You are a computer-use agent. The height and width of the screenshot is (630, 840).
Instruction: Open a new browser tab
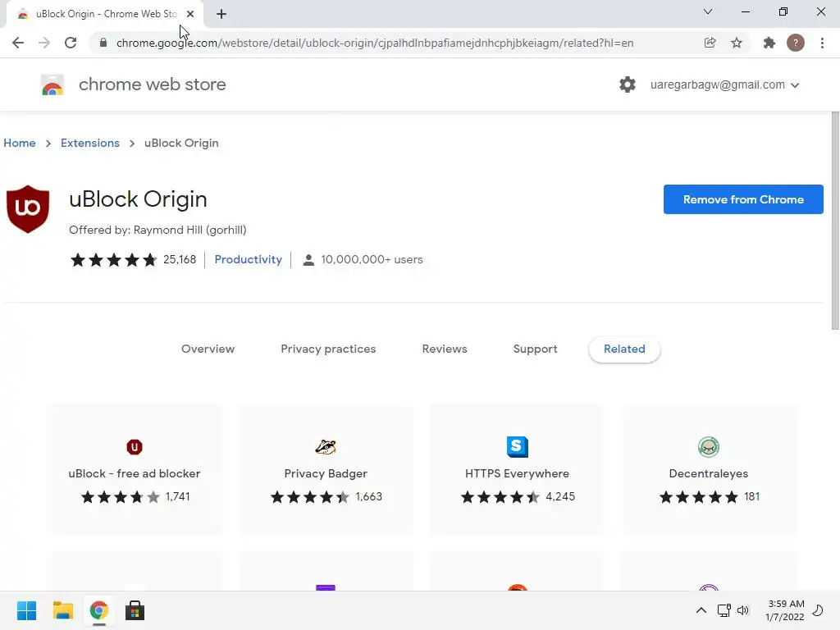[221, 14]
